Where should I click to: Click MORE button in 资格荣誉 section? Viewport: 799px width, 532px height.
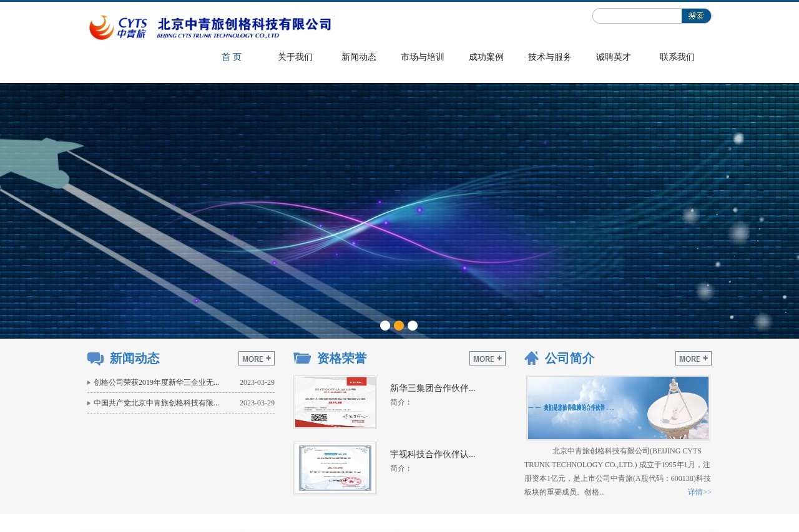488,358
